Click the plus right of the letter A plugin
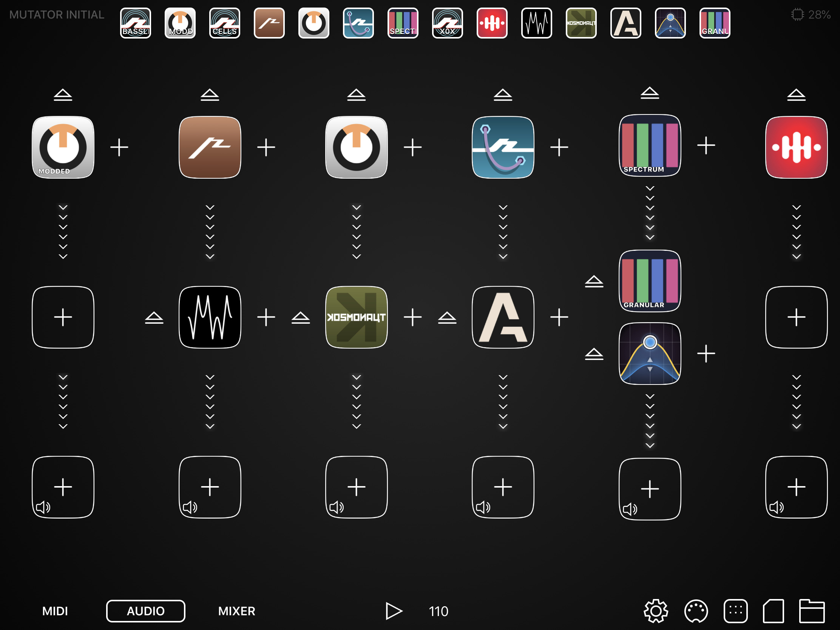The width and height of the screenshot is (840, 630). pos(559,317)
